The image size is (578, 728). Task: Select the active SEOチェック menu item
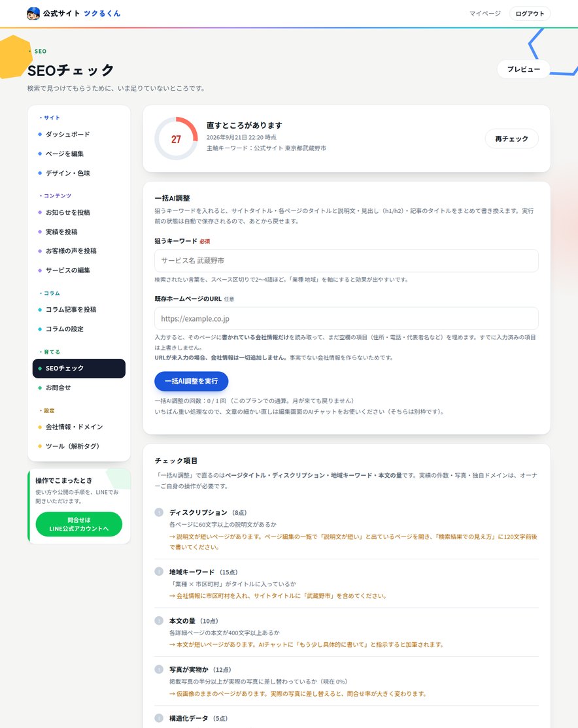79,368
